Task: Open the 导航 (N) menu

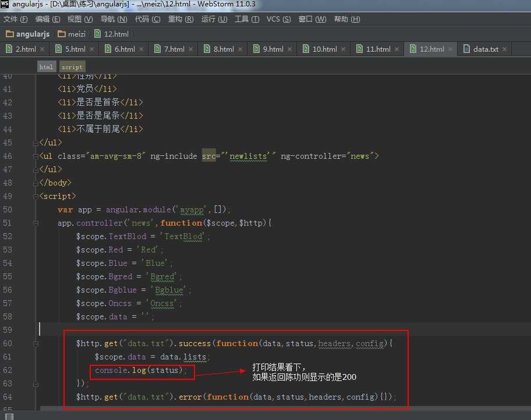Action: [x=114, y=19]
